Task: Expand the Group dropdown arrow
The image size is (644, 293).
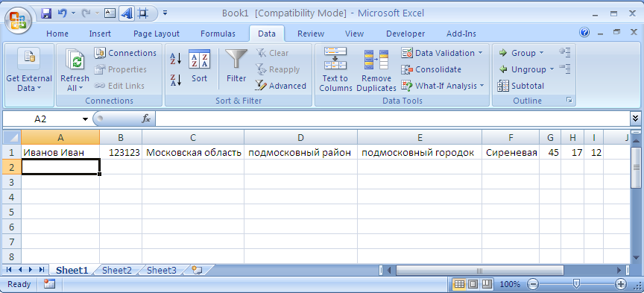Action: (541, 53)
